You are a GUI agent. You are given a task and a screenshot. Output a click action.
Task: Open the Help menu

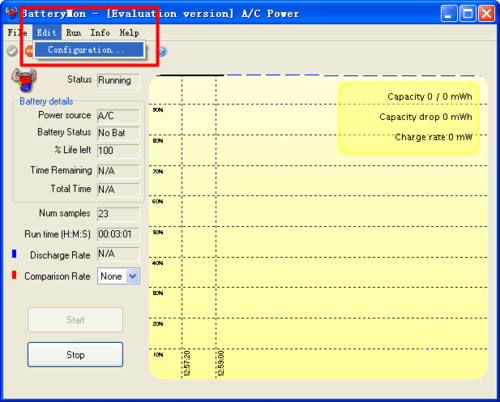pyautogui.click(x=129, y=33)
